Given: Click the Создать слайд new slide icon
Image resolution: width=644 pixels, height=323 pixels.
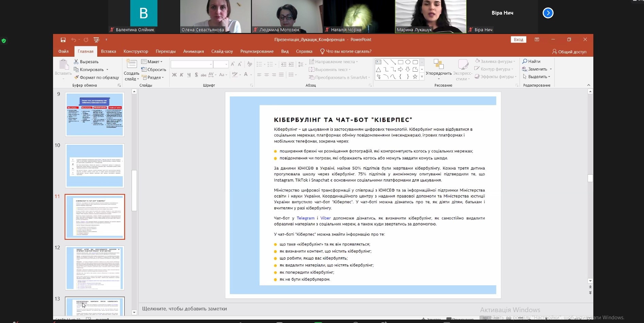Looking at the screenshot, I should click(132, 64).
